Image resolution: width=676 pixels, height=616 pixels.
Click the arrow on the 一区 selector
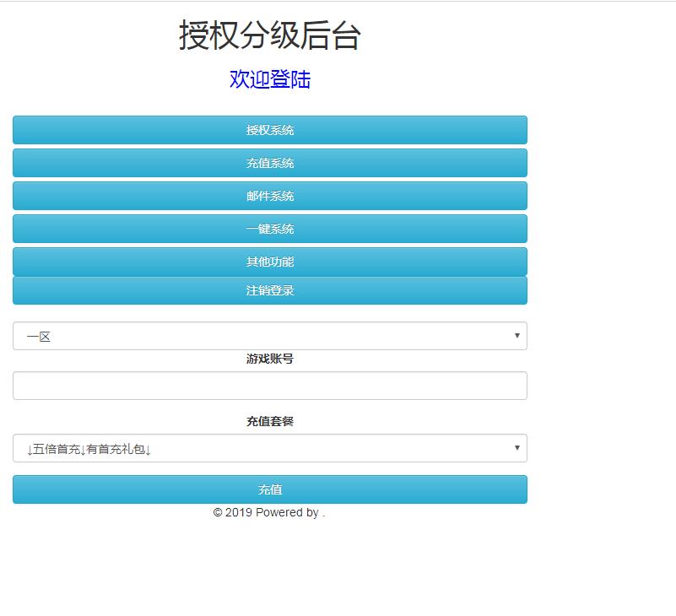tap(516, 336)
